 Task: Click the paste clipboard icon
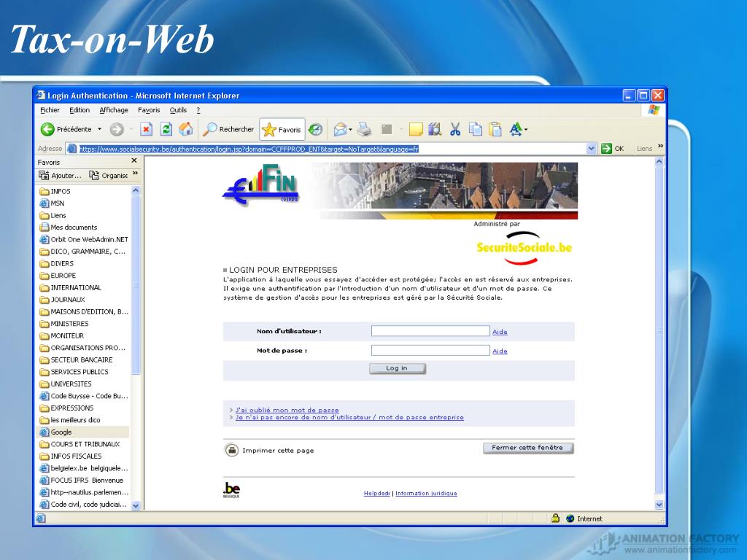point(495,129)
